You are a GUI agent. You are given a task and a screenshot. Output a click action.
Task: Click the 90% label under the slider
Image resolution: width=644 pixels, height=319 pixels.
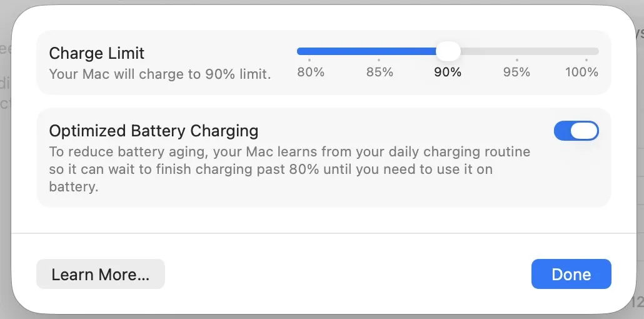pyautogui.click(x=448, y=72)
